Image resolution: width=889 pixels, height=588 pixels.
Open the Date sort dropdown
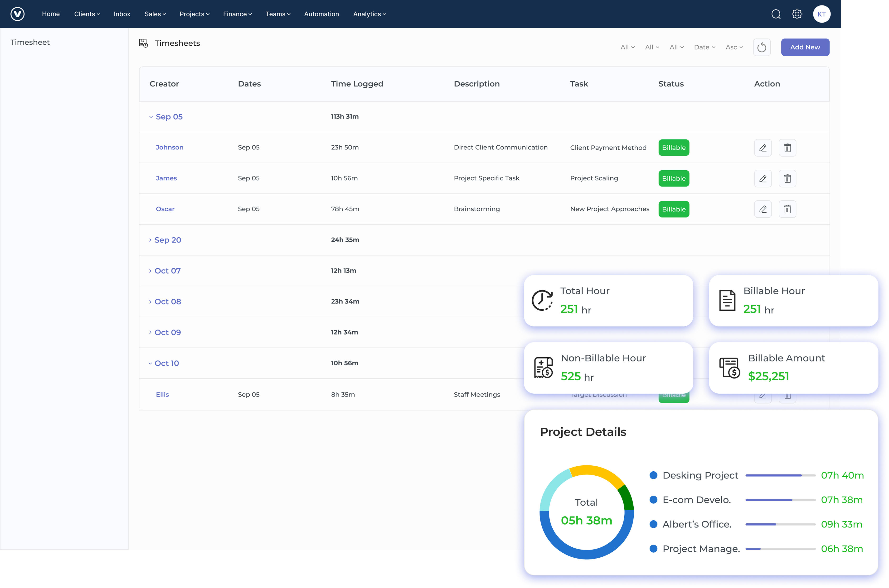(704, 47)
